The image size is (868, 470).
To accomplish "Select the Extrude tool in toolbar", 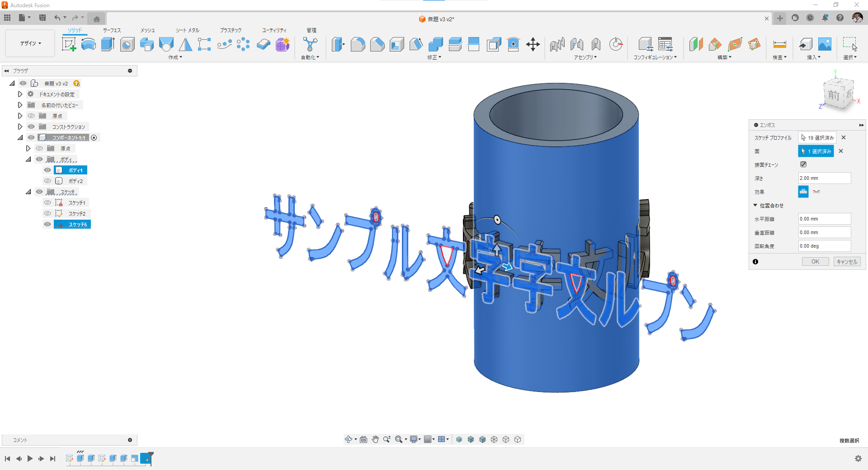I will coord(108,44).
